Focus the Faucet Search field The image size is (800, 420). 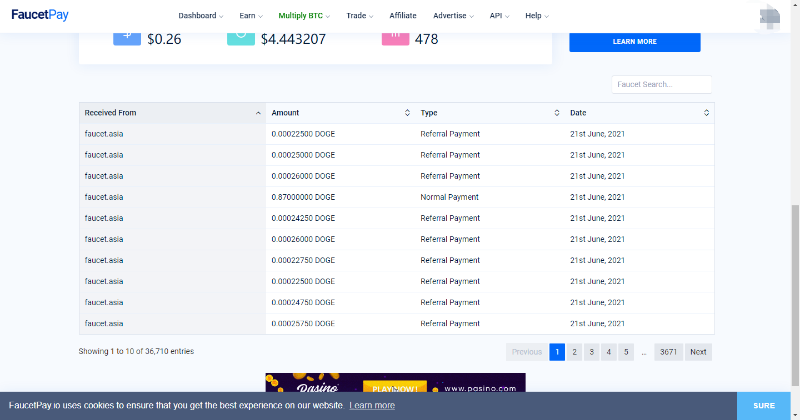(x=661, y=84)
